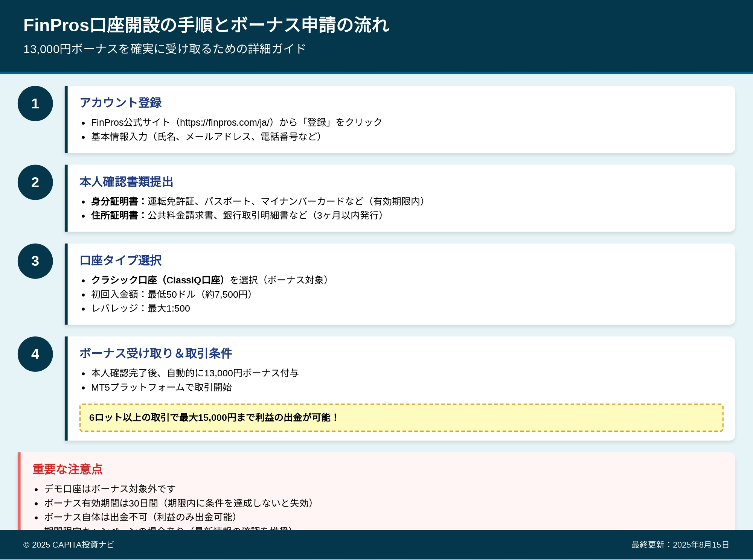The width and height of the screenshot is (753, 560).
Task: Click the main title 'FinPros口座開設の手順とボーナス申請の流れ'
Action: click(x=206, y=25)
